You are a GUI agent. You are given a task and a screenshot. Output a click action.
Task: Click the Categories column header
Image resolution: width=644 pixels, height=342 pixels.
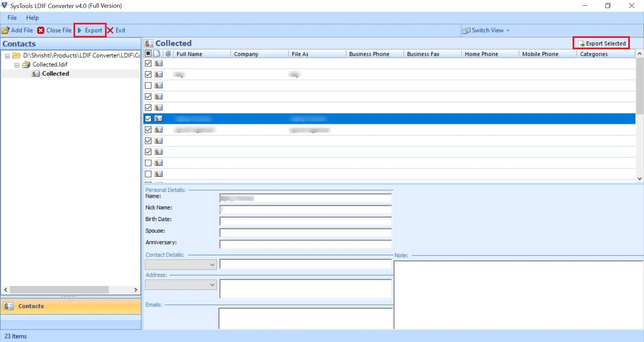coord(606,54)
